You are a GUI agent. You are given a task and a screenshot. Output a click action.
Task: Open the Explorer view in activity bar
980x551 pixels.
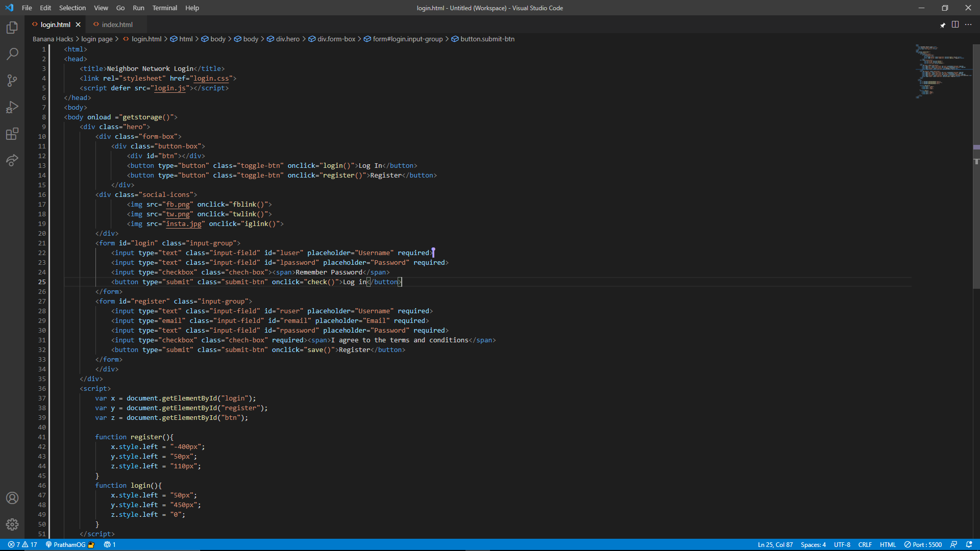(12, 28)
